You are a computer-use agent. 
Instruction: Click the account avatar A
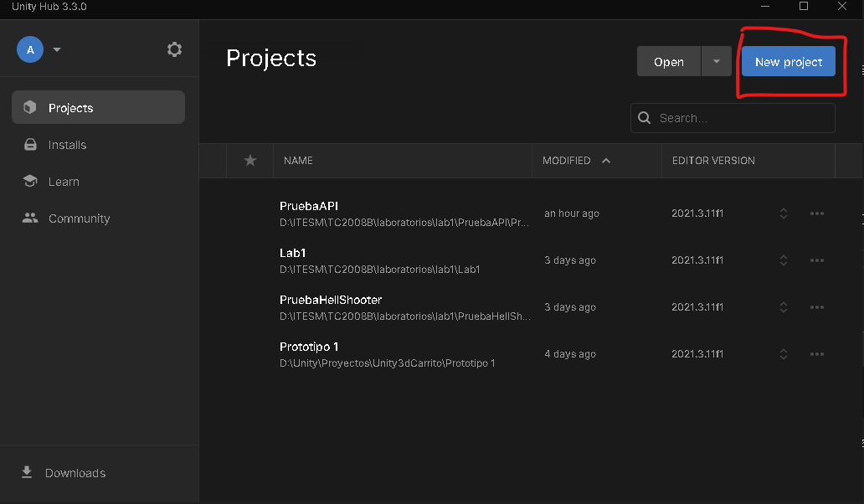tap(30, 49)
